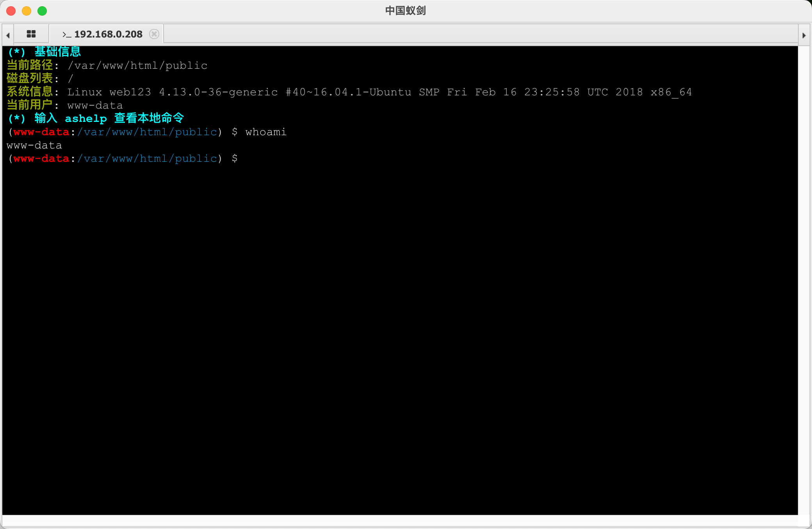812x529 pixels.
Task: Open the home grid icon tab
Action: tap(31, 34)
